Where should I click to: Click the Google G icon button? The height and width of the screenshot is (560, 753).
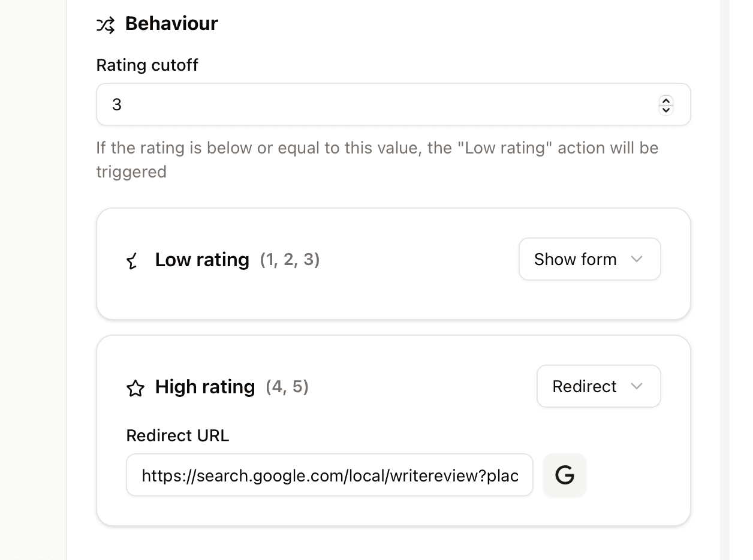(x=565, y=475)
